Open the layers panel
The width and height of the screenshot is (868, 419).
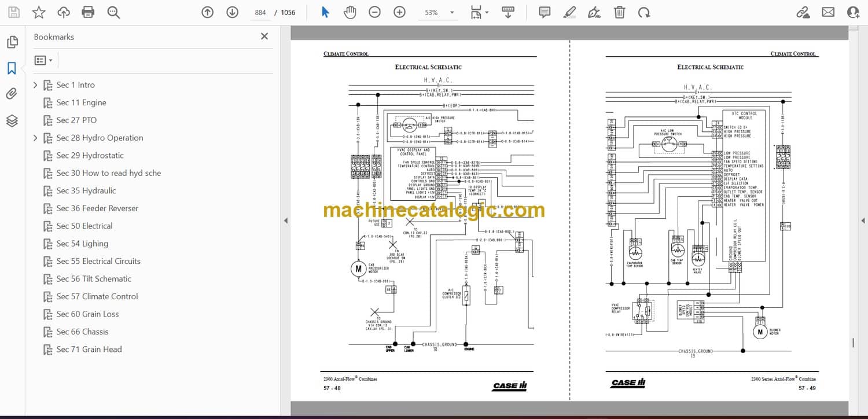(12, 120)
